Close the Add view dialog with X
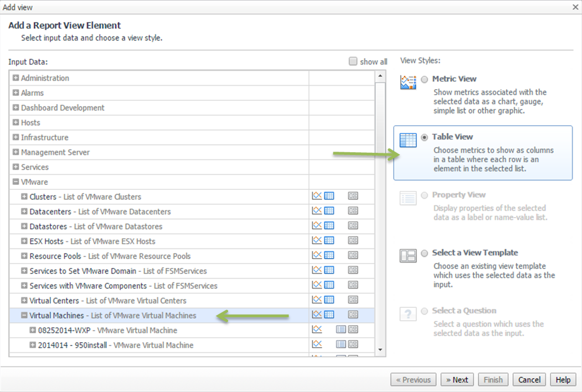The image size is (582, 392). click(575, 7)
